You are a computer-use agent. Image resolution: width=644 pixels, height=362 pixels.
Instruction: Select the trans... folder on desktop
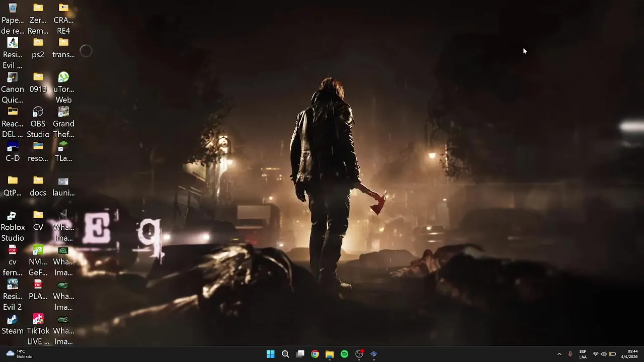tap(63, 49)
